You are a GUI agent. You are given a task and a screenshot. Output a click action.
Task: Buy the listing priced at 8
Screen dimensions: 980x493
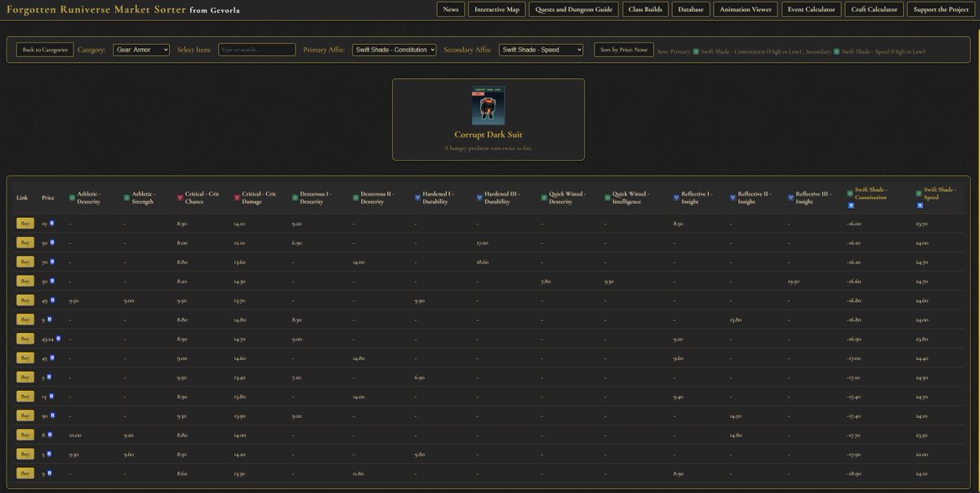(25, 435)
